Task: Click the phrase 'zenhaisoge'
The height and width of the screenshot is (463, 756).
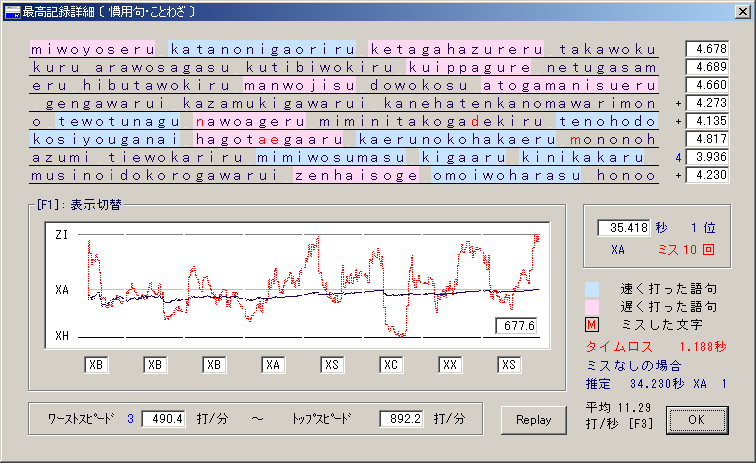Action: coord(356,176)
